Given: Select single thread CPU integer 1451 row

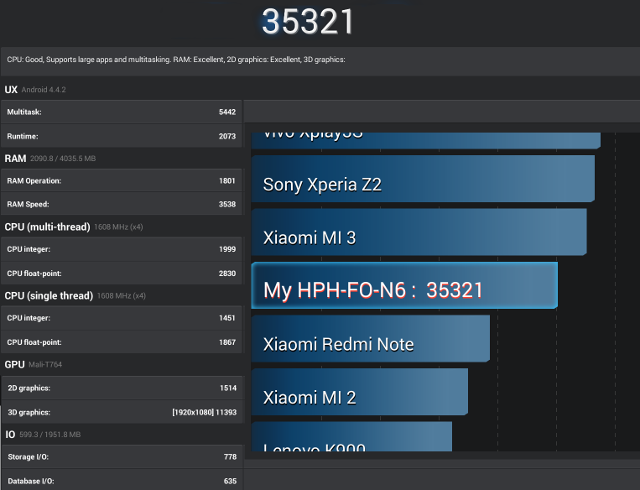Looking at the screenshot, I should point(122,318).
